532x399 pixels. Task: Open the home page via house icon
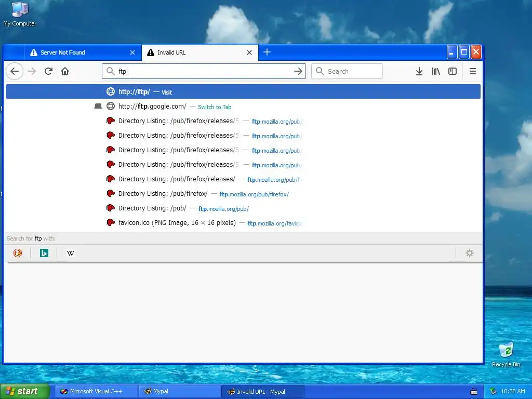(65, 71)
